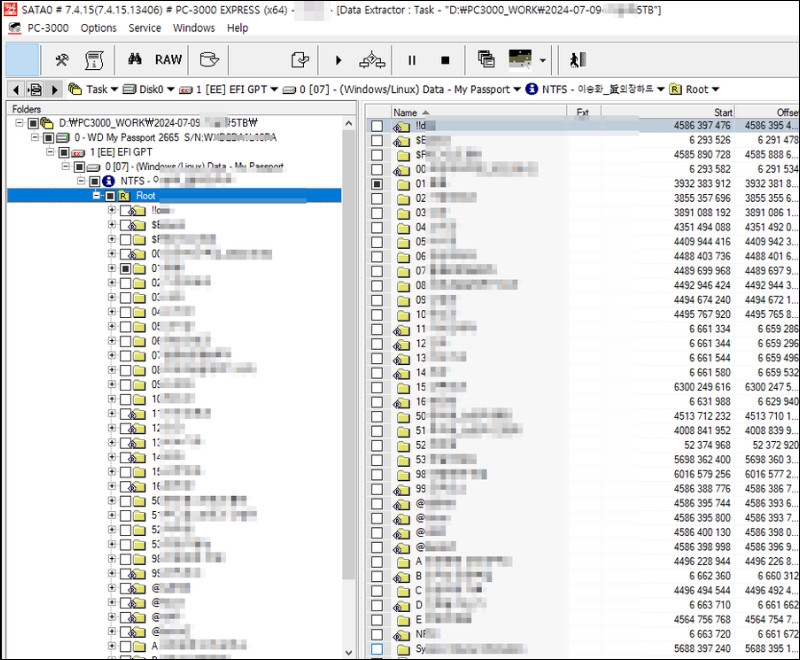800x660 pixels.
Task: Select the Root node in folder tree
Action: coord(145,195)
